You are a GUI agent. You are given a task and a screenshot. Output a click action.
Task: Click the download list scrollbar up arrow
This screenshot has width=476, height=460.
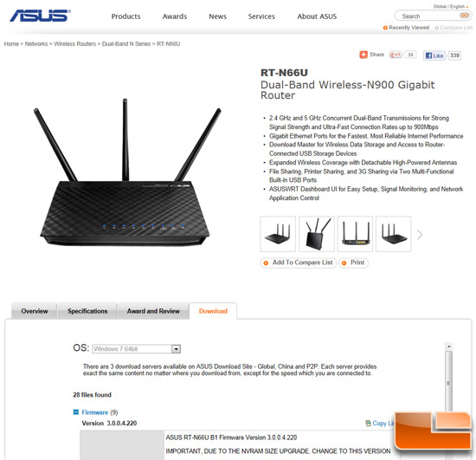coord(448,347)
